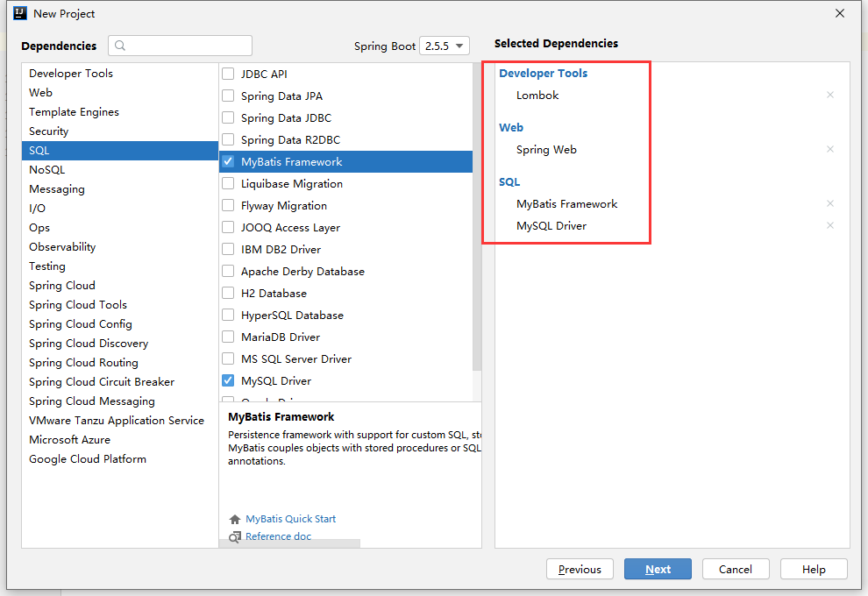
Task: Select Spring Cloud Config category
Action: coord(120,324)
